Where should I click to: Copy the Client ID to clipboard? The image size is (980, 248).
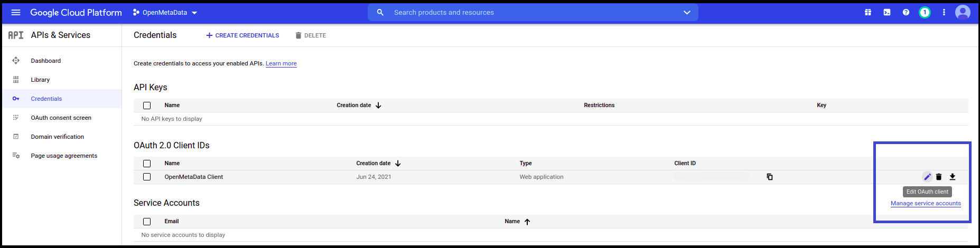click(x=770, y=177)
